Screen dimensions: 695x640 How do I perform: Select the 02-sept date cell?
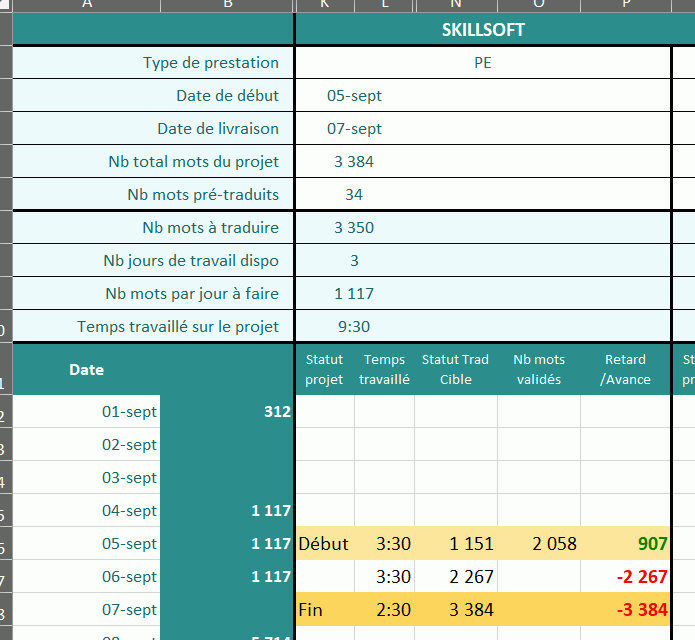pos(86,445)
